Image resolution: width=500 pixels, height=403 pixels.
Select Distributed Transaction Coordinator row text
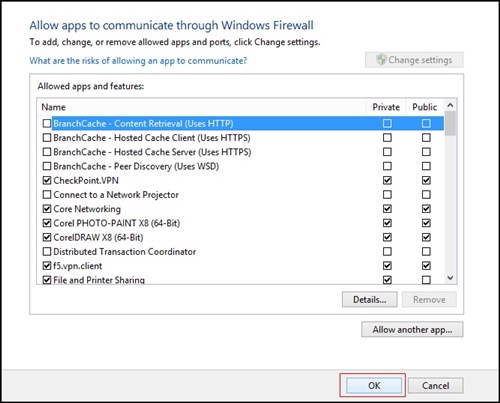coord(125,251)
